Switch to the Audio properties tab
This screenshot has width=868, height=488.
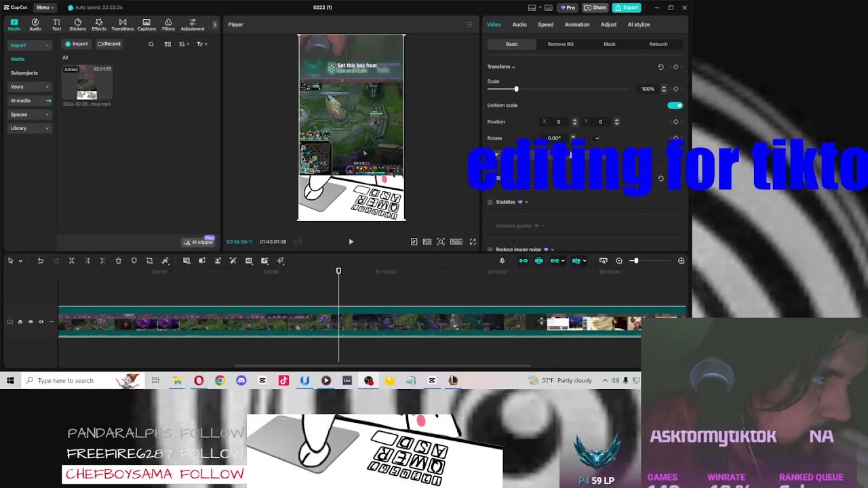pos(519,24)
